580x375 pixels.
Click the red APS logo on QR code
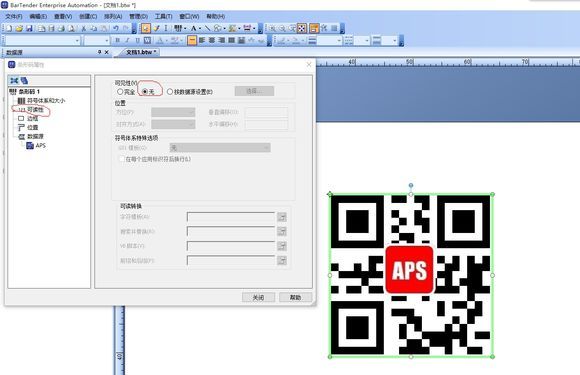(409, 270)
